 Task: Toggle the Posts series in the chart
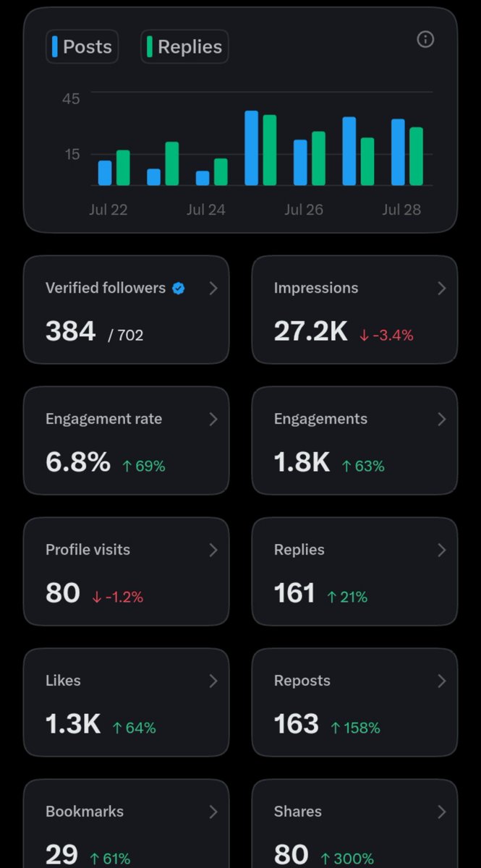pyautogui.click(x=82, y=47)
